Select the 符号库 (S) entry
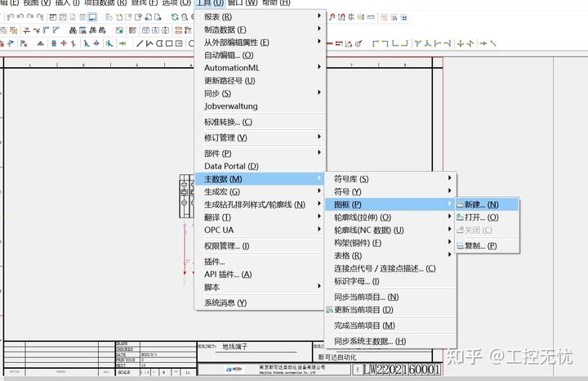 [390, 179]
